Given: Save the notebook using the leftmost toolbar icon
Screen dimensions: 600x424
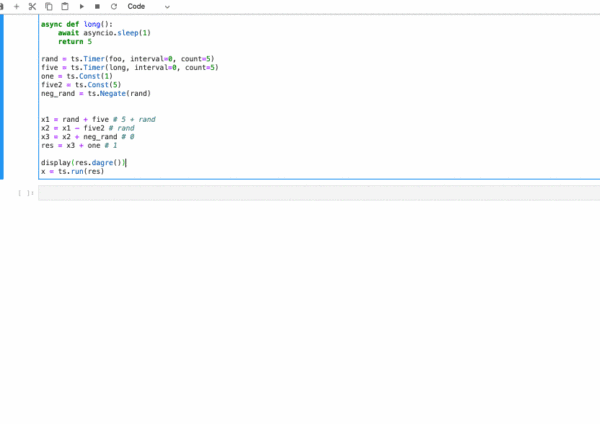Looking at the screenshot, I should coord(2,7).
